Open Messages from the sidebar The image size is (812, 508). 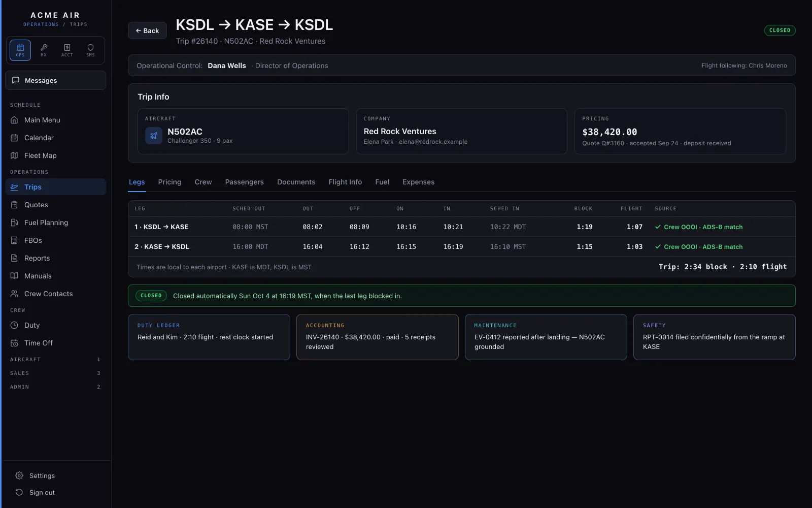[x=56, y=80]
